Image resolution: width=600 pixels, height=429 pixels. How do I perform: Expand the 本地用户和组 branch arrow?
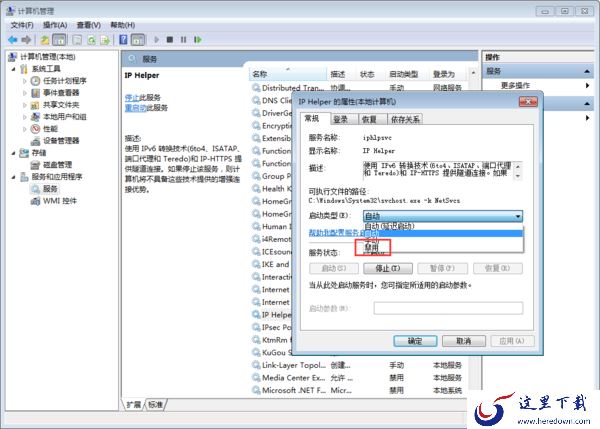(x=24, y=117)
